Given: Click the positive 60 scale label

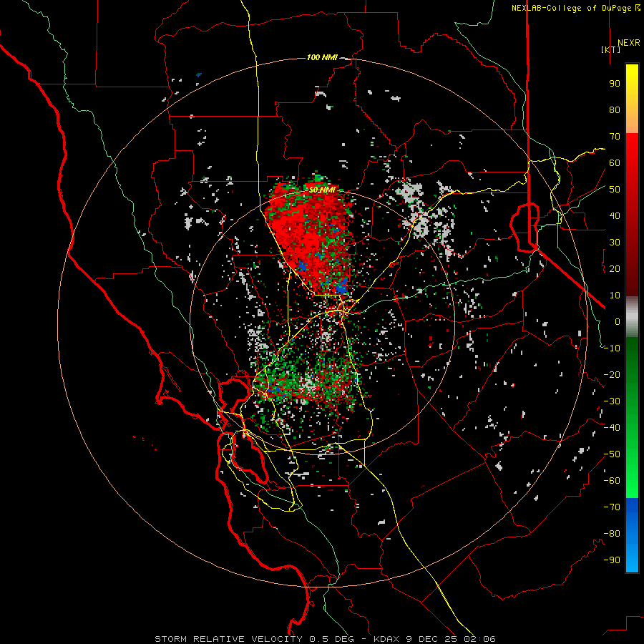Looking at the screenshot, I should (x=615, y=163).
